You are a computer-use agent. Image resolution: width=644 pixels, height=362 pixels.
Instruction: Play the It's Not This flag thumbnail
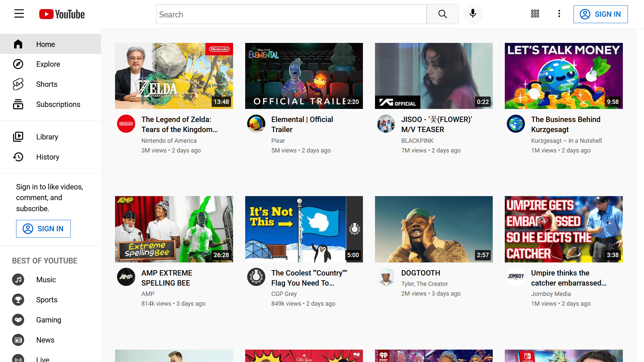coord(304,229)
